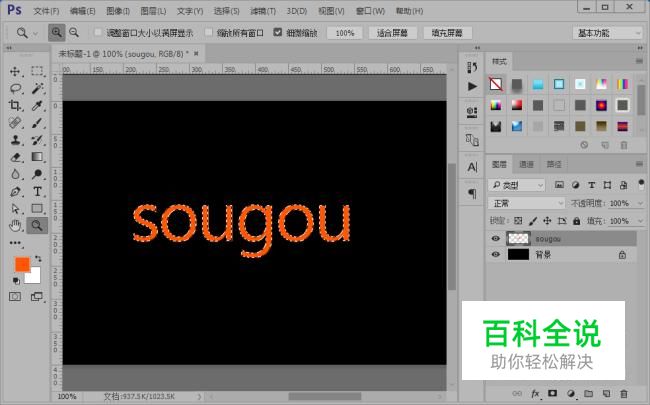Click zoom out mode in options bar
Screen dimensions: 650x405
click(74, 32)
